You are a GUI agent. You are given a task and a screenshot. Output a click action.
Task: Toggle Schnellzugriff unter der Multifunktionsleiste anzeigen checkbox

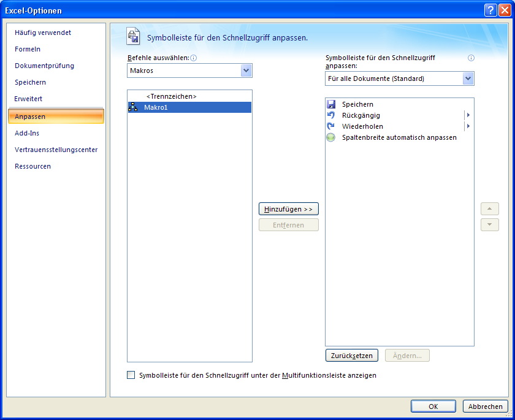tap(131, 375)
